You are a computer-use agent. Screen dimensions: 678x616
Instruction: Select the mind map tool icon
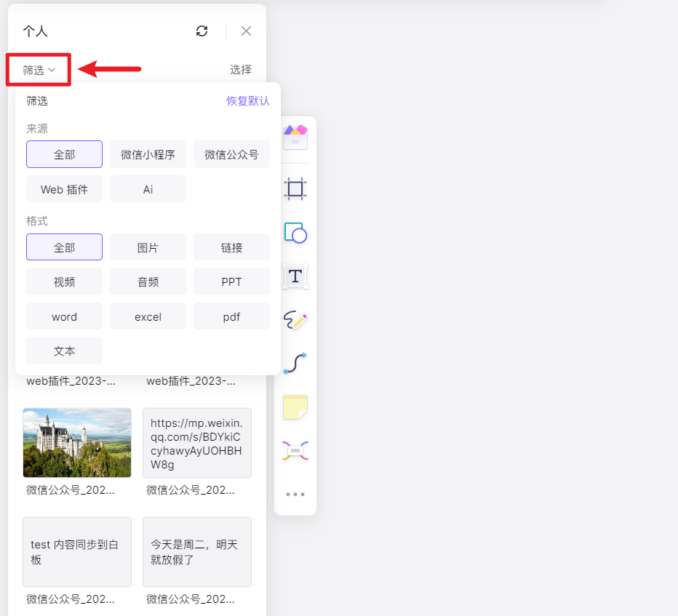tap(295, 450)
